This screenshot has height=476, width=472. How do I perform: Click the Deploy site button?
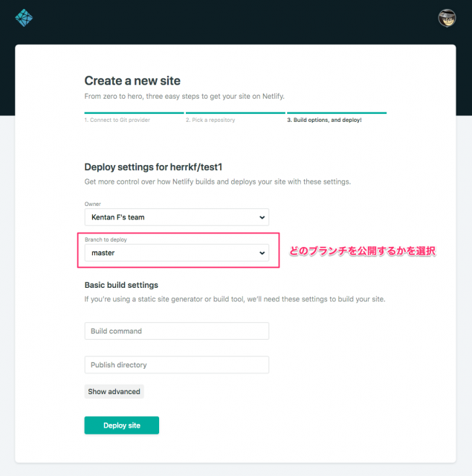point(122,425)
